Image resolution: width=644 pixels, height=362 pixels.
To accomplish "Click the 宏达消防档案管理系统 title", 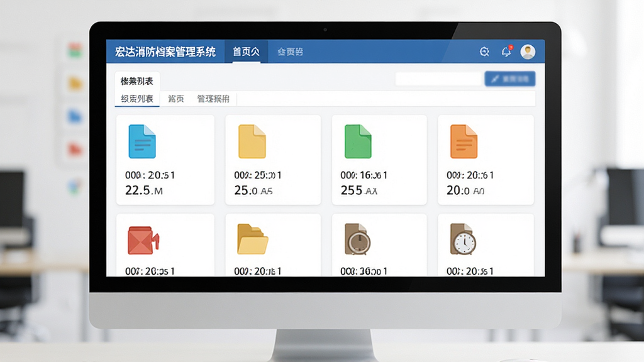I will coord(165,52).
